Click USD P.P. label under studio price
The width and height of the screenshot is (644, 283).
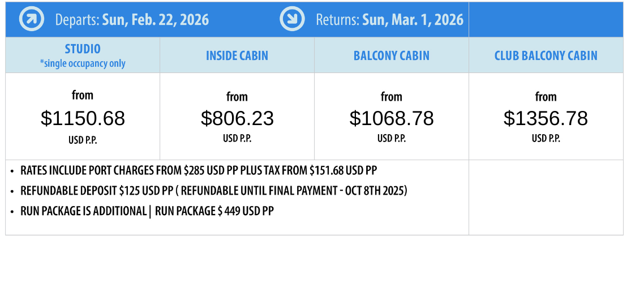tap(83, 140)
